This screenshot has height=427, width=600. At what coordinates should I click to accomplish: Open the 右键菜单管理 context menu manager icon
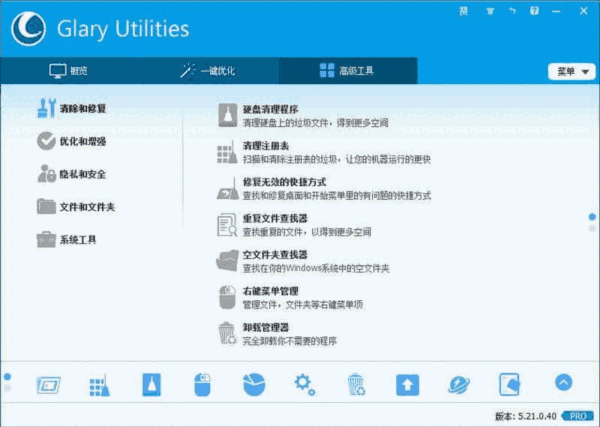click(227, 297)
